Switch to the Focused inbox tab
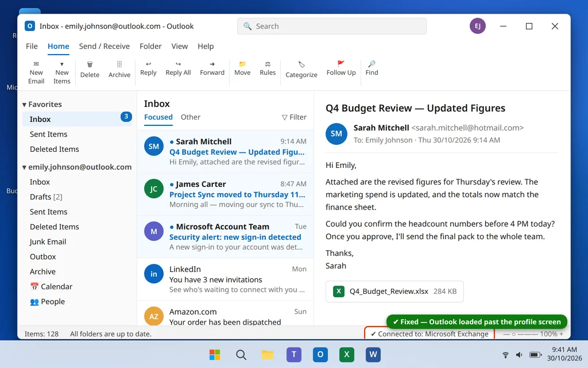This screenshot has height=368, width=588. click(158, 117)
